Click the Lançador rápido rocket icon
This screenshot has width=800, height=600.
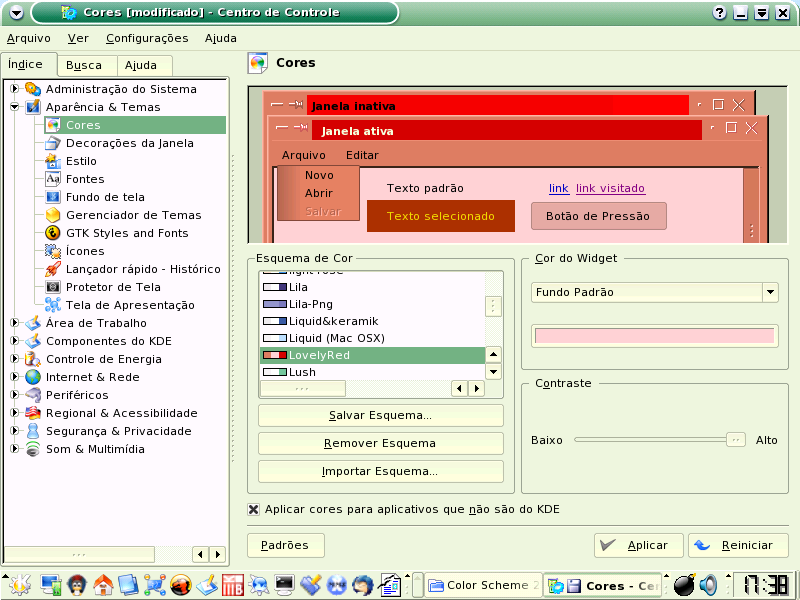tap(53, 269)
